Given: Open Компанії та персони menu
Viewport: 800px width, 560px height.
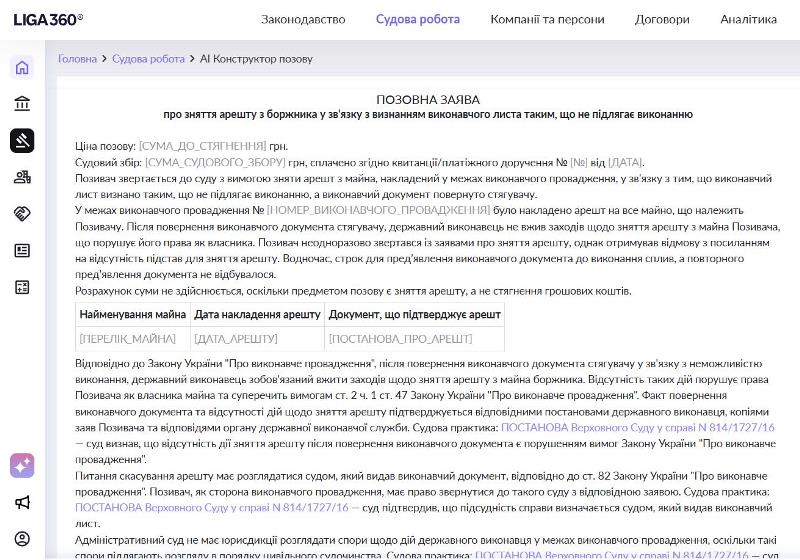Looking at the screenshot, I should click(547, 19).
